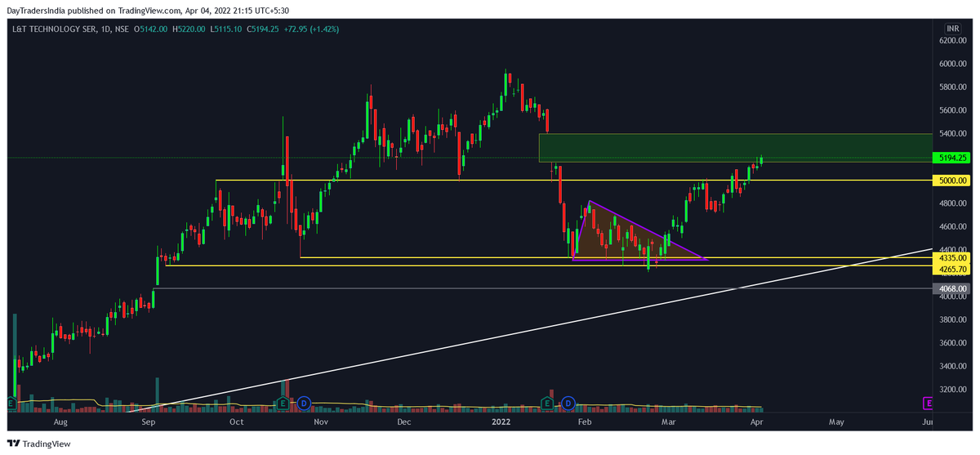Click the current price label 5194.25
The height and width of the screenshot is (455, 980).
coord(952,158)
